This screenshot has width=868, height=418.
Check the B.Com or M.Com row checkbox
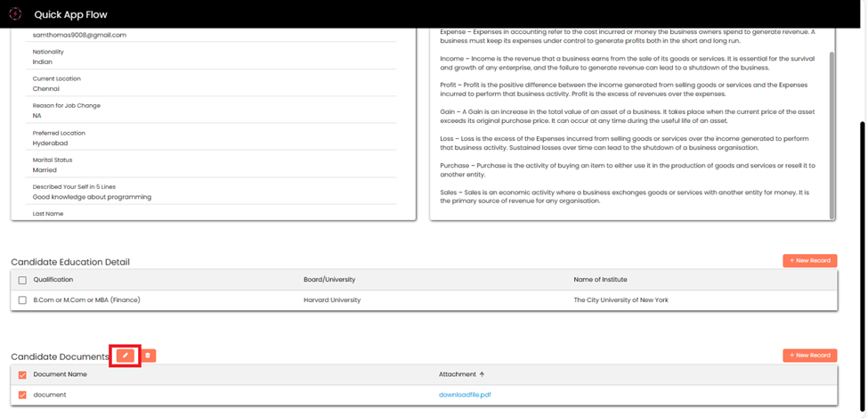[x=22, y=300]
